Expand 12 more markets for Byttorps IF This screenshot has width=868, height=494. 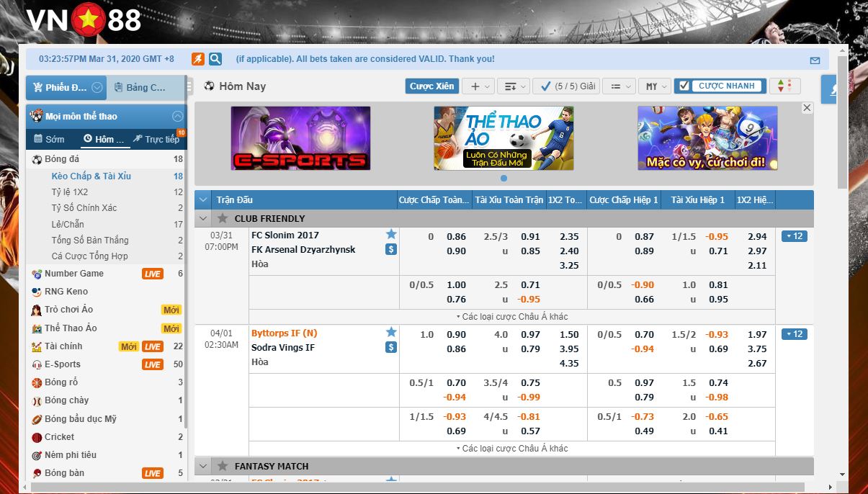coord(794,334)
